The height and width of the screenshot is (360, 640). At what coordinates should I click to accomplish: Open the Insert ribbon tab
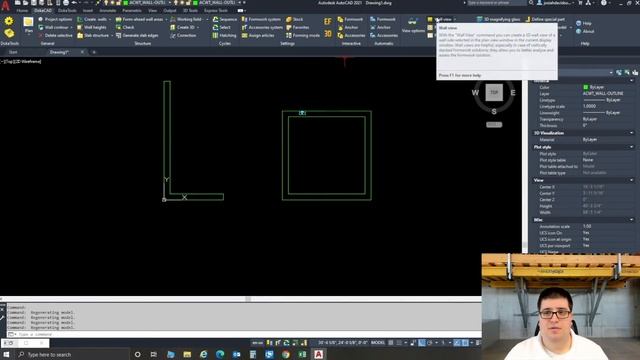pos(88,11)
